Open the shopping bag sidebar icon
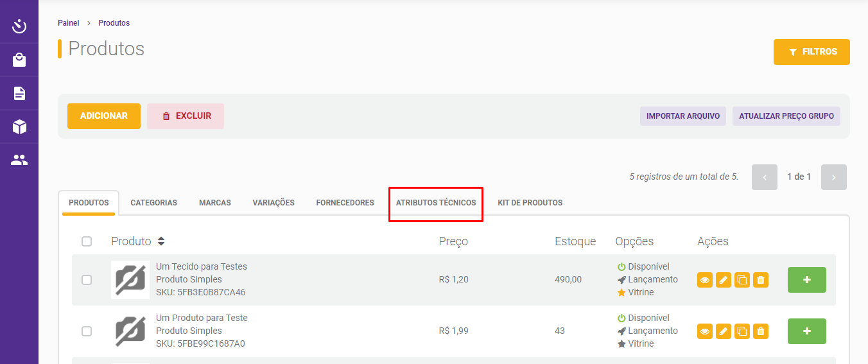Viewport: 868px width, 364px height. (19, 60)
